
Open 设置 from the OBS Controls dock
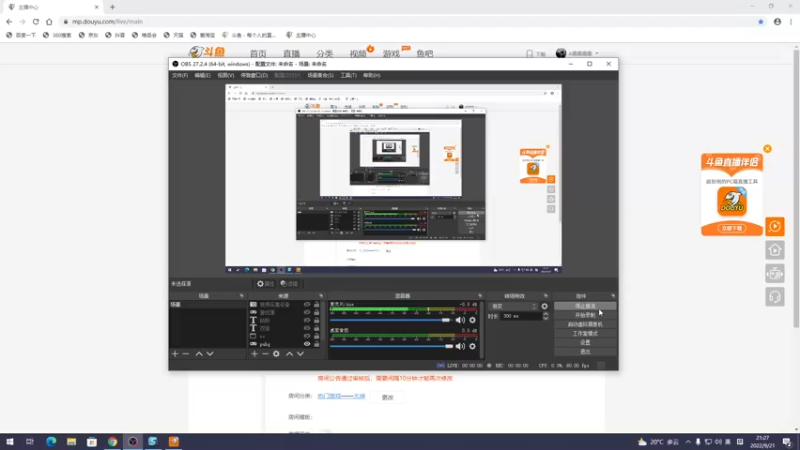[585, 342]
